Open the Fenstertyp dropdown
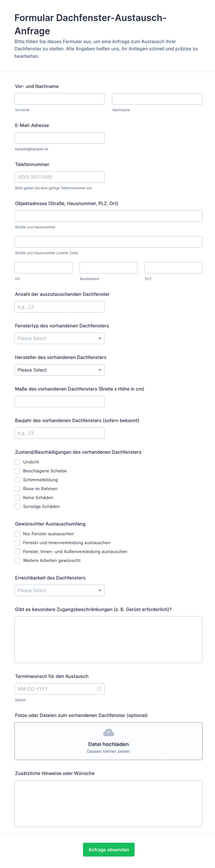 (x=60, y=338)
